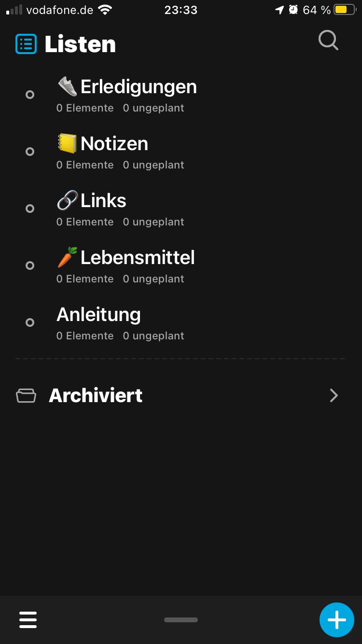Select the circle bullet next to Erledigungen

click(30, 95)
